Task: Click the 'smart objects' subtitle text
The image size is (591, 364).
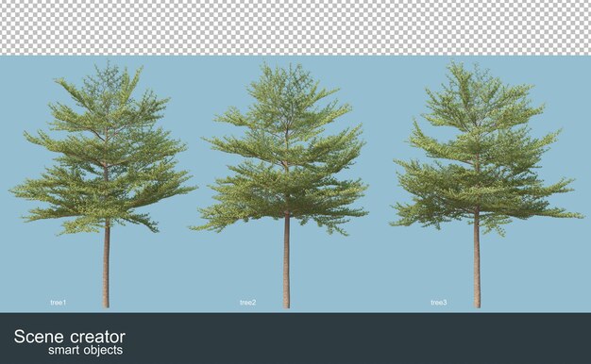Action: point(86,350)
